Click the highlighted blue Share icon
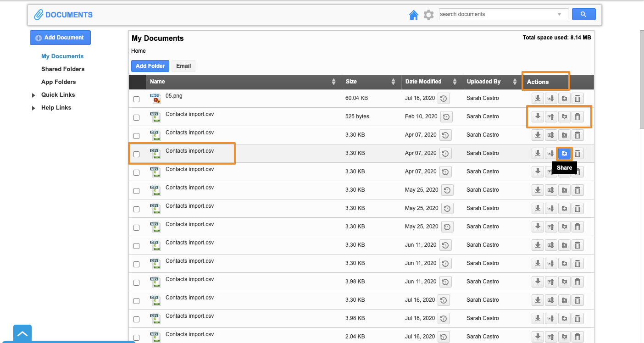Screen dimensions: 644x343 (x=564, y=153)
